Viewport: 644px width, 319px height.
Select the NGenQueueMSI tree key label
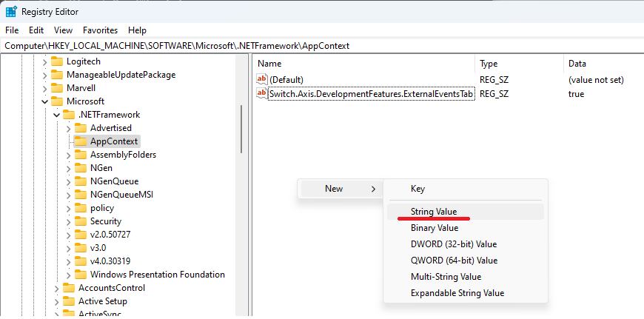click(x=122, y=194)
